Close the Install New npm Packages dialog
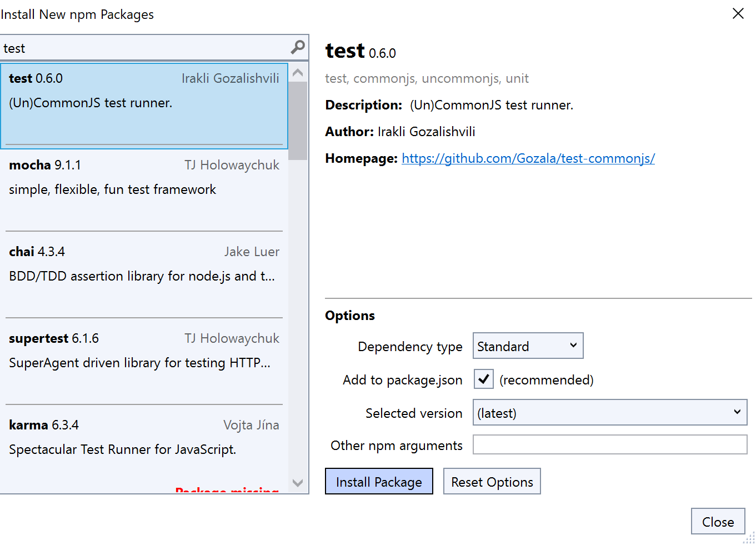The width and height of the screenshot is (756, 545). tap(738, 13)
